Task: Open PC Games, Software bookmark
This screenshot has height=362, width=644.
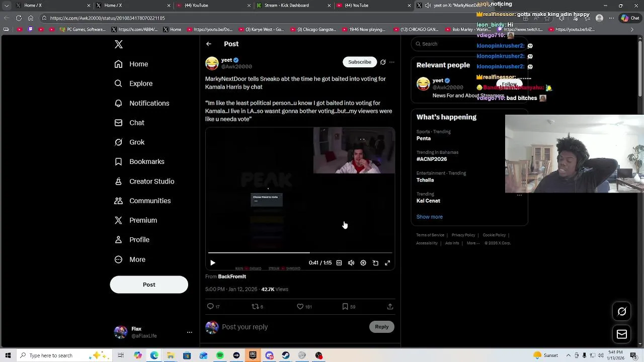Action: click(83, 30)
